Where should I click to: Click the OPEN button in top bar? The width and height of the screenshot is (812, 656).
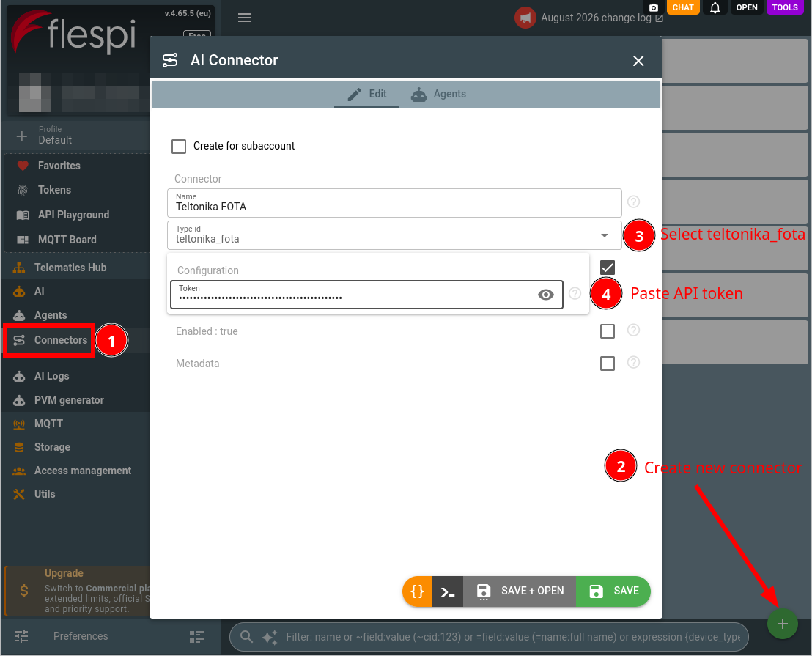(746, 7)
